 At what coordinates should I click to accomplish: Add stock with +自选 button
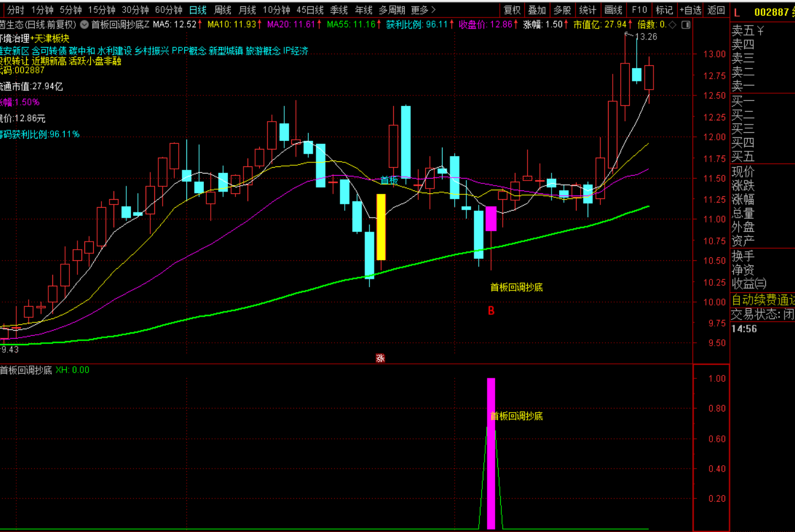(691, 10)
